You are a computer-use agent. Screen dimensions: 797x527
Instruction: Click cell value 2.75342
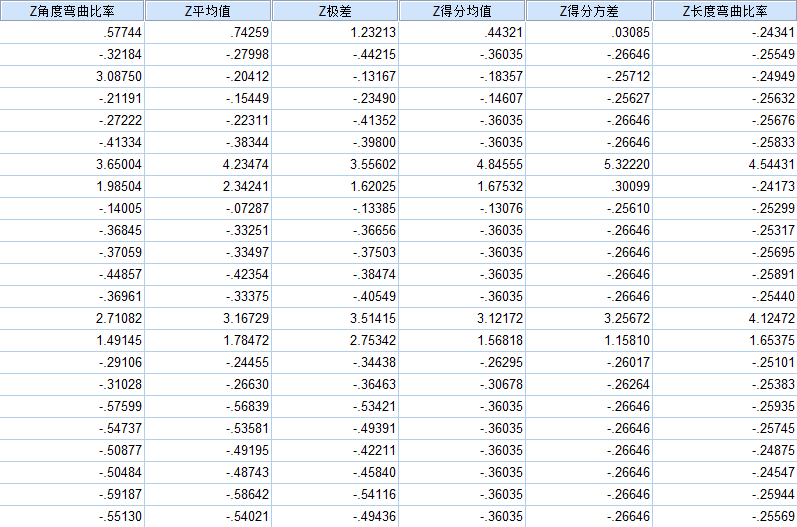coord(373,340)
